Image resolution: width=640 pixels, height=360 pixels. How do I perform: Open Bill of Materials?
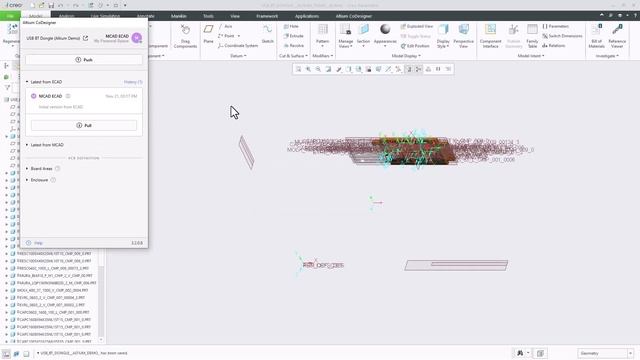point(596,36)
